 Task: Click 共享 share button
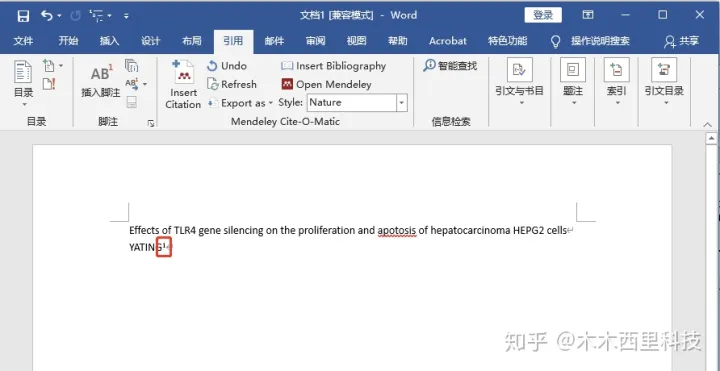pos(681,41)
